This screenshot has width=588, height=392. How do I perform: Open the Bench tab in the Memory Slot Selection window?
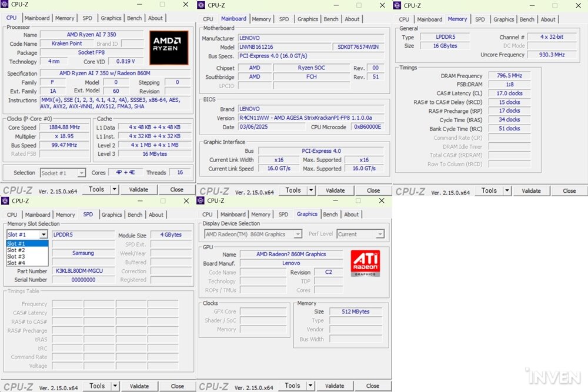135,215
